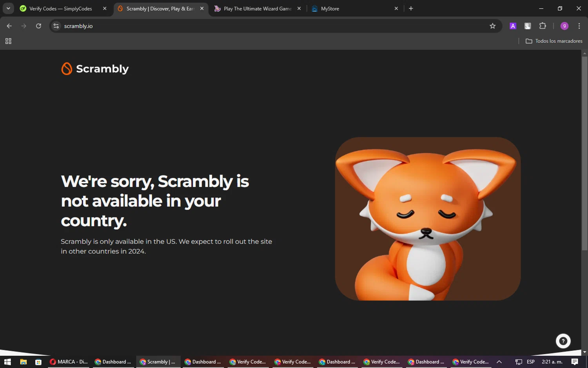Click the browser forward arrow

tap(24, 26)
